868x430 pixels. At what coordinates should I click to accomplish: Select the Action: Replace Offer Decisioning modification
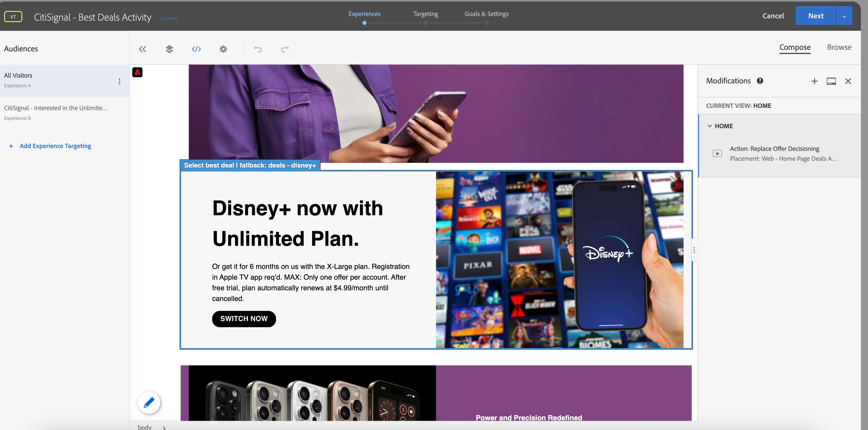tap(780, 154)
